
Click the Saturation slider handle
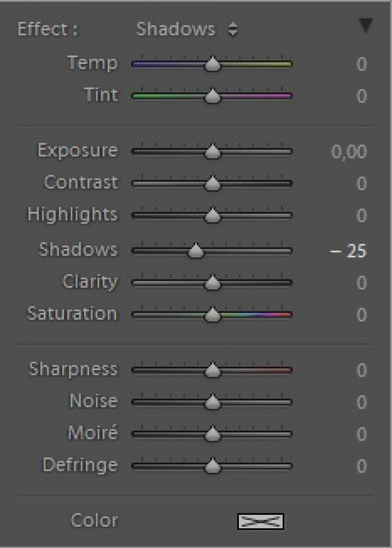coord(212,315)
